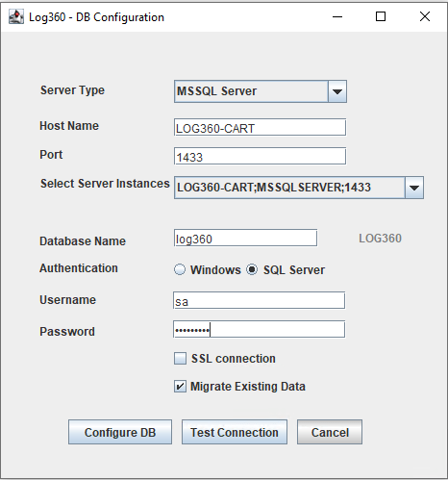Click the Database Name label
Screen dimensions: 448x480
[x=83, y=241]
